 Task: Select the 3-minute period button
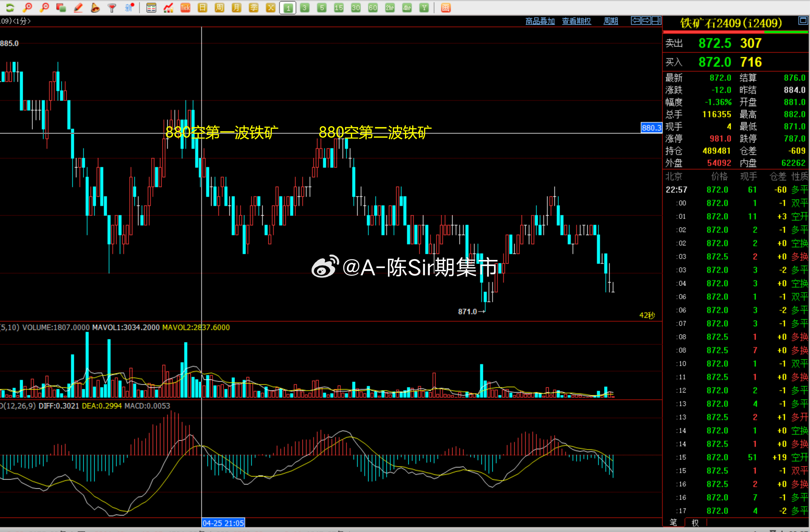click(x=305, y=7)
